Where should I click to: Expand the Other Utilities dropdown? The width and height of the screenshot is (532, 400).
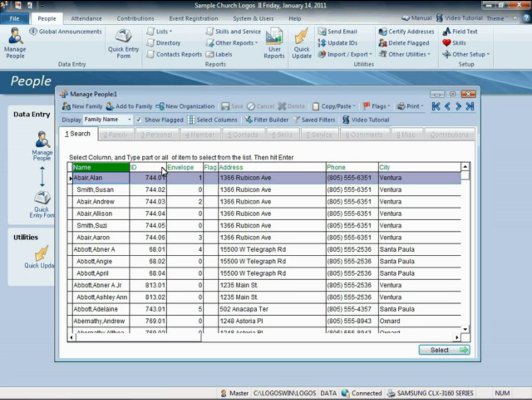(x=404, y=54)
